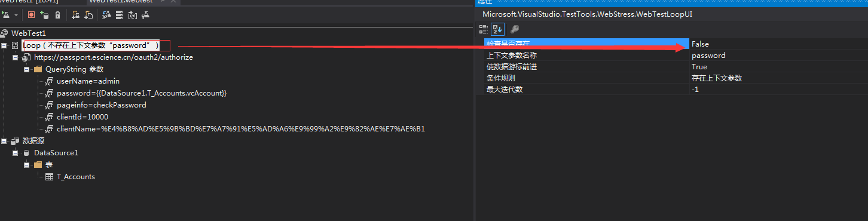Edit the 最大迭代数 value field
868x221 pixels.
point(777,90)
